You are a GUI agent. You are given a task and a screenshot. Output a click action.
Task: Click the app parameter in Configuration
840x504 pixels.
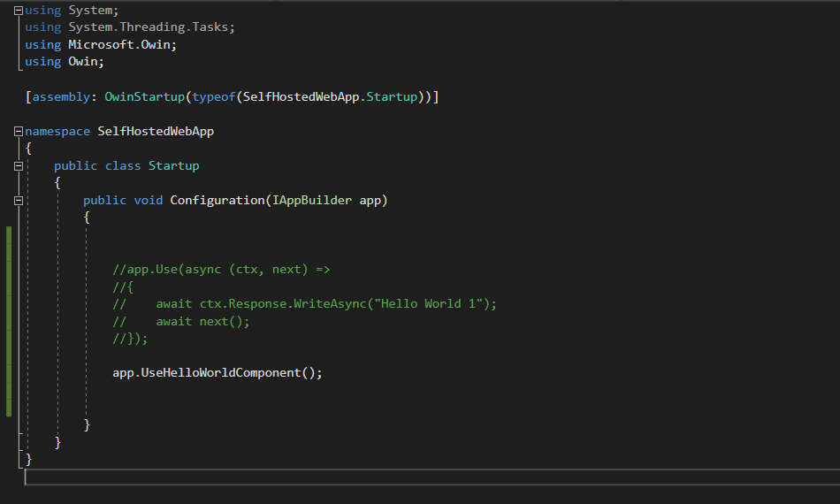pos(370,201)
